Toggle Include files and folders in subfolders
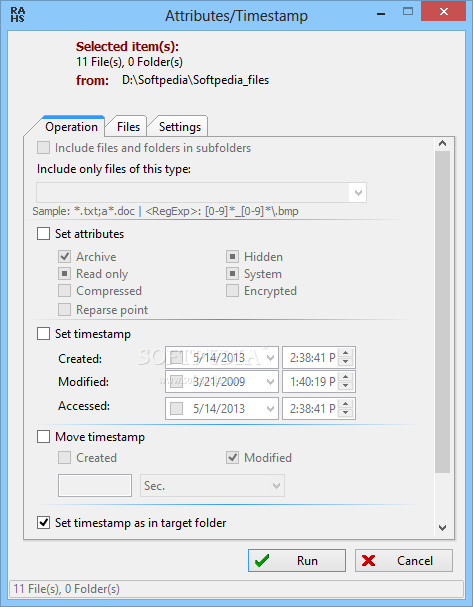This screenshot has height=607, width=473. pyautogui.click(x=43, y=147)
